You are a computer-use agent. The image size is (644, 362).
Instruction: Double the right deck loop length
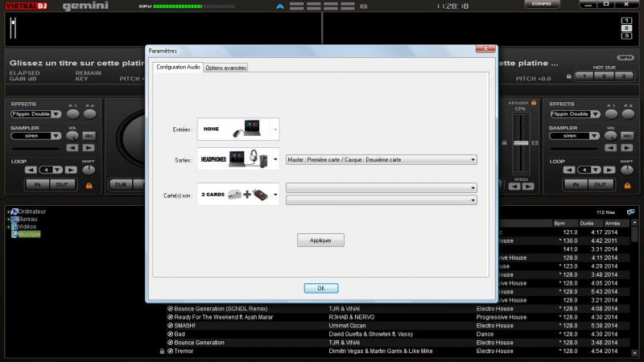(x=609, y=170)
